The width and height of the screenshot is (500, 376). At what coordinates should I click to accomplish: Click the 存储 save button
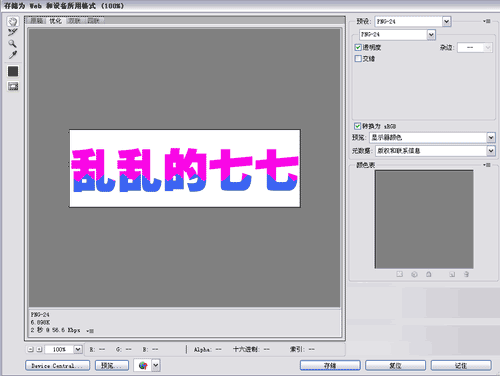pyautogui.click(x=330, y=366)
